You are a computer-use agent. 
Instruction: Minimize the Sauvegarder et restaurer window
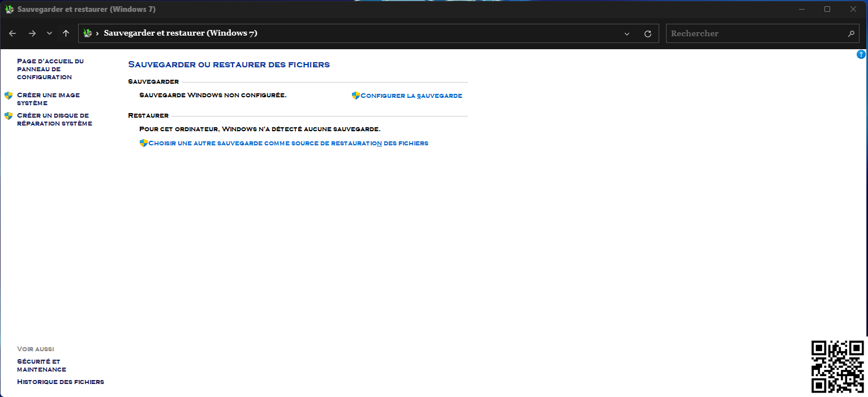[x=802, y=9]
